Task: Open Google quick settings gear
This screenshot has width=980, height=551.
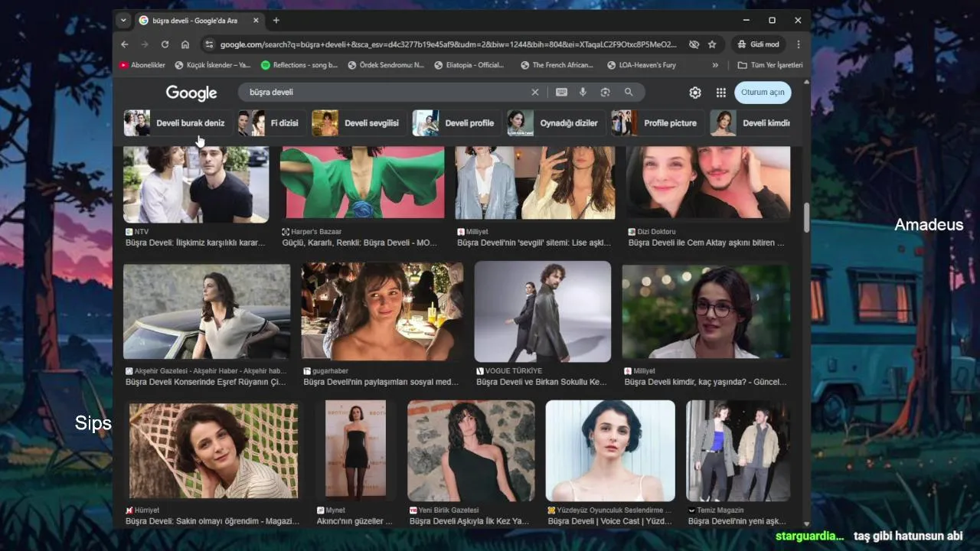Action: (695, 93)
